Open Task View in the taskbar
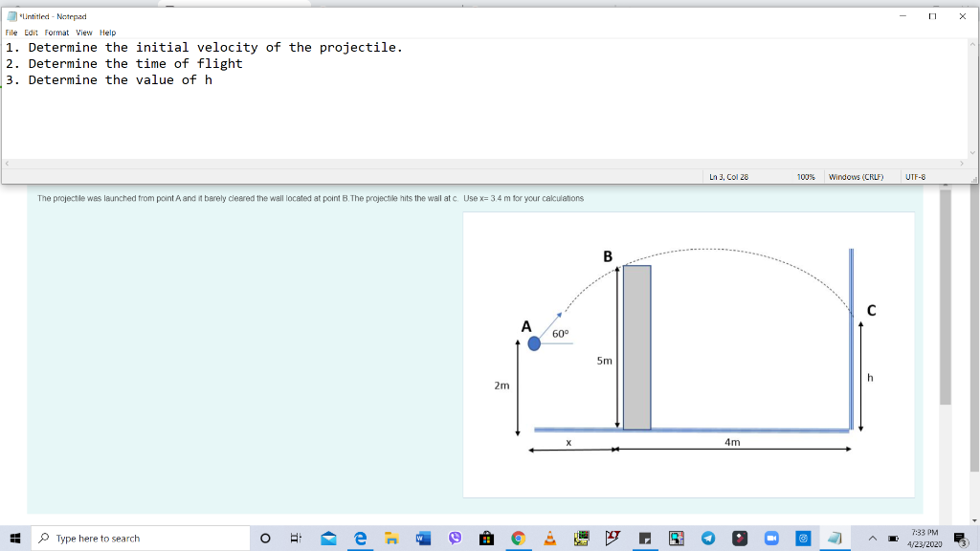The width and height of the screenshot is (980, 551). [297, 538]
